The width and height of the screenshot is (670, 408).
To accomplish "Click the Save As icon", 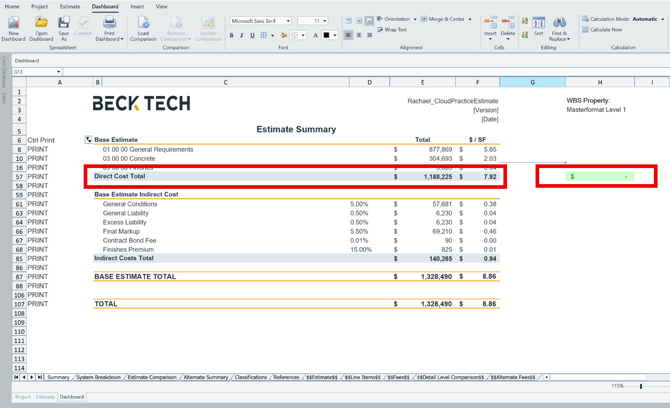I will (63, 24).
